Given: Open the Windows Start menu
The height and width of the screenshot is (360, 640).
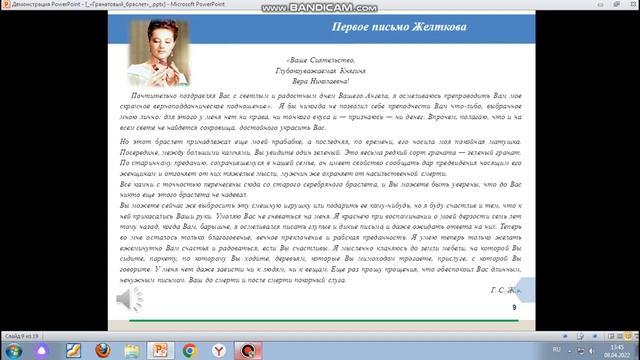Looking at the screenshot, I should [13, 351].
